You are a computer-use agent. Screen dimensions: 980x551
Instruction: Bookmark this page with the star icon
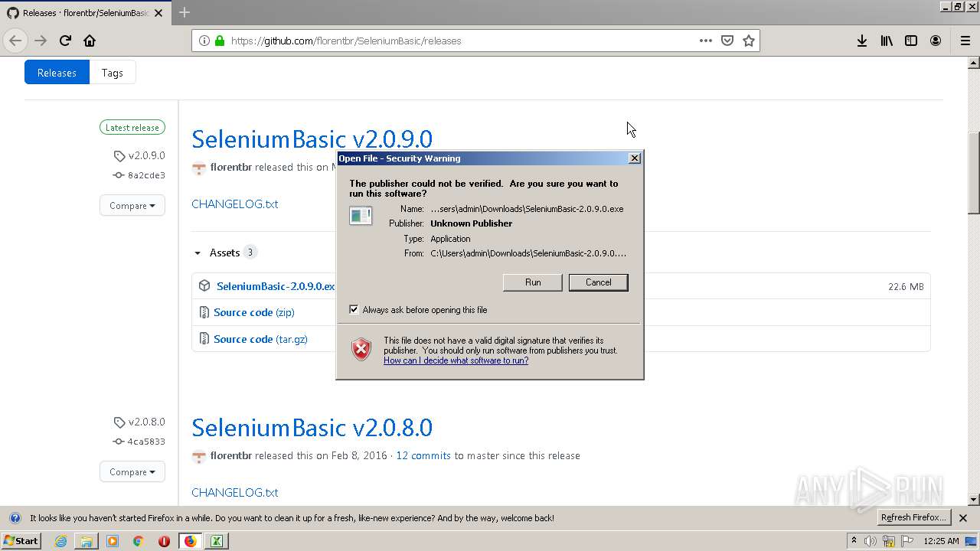(x=749, y=41)
